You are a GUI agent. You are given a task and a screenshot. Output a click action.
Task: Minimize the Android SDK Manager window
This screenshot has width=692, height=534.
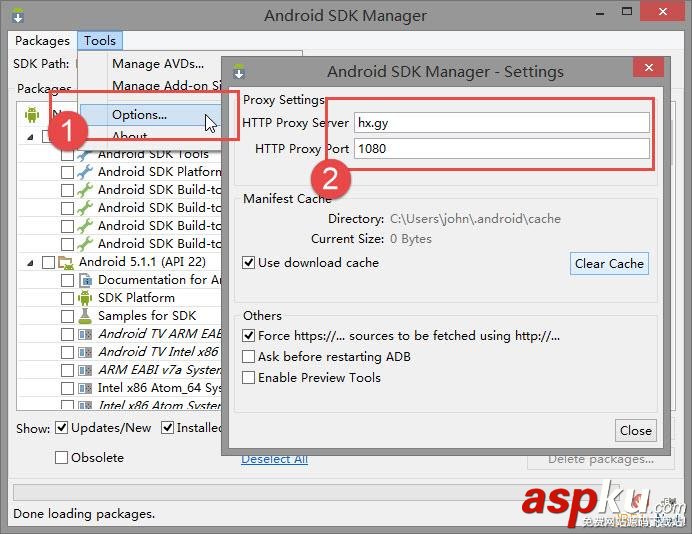[x=600, y=13]
